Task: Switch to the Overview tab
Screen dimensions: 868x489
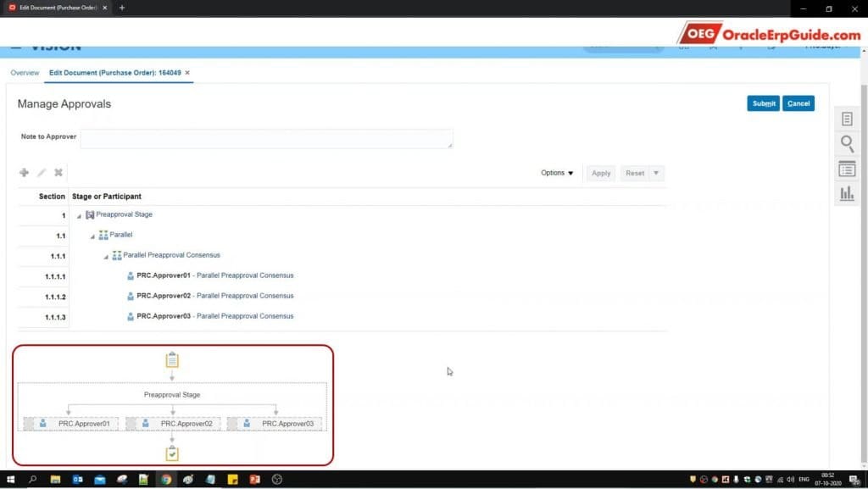Action: coord(25,73)
